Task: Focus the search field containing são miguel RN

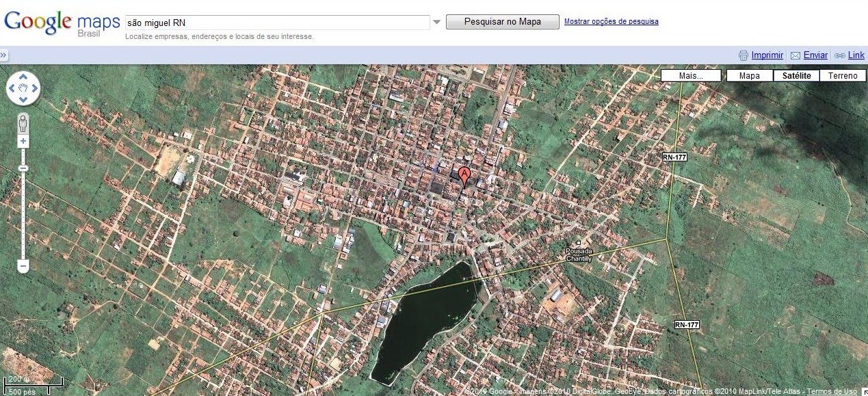Action: 278,22
